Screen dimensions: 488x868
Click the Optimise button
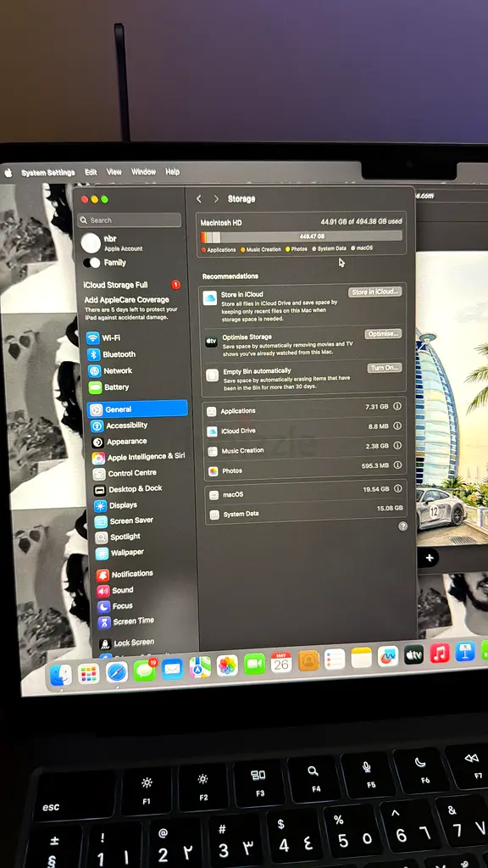[x=383, y=334]
